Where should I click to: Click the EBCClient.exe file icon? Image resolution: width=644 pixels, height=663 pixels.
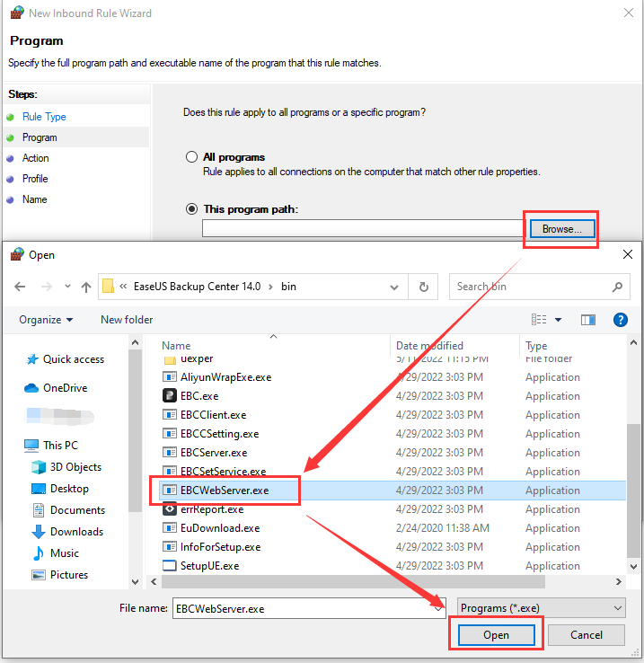point(170,414)
